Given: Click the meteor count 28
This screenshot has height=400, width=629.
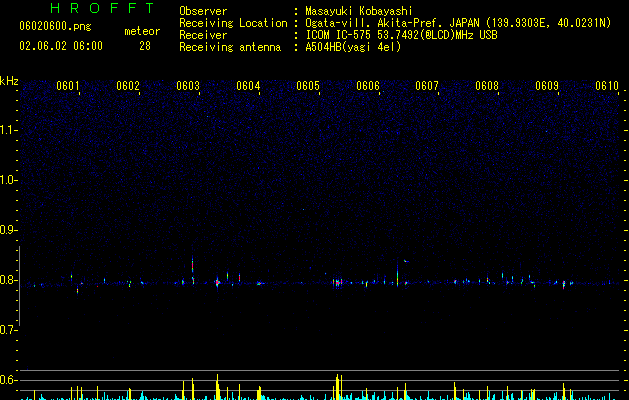Looking at the screenshot, I should pyautogui.click(x=145, y=46).
